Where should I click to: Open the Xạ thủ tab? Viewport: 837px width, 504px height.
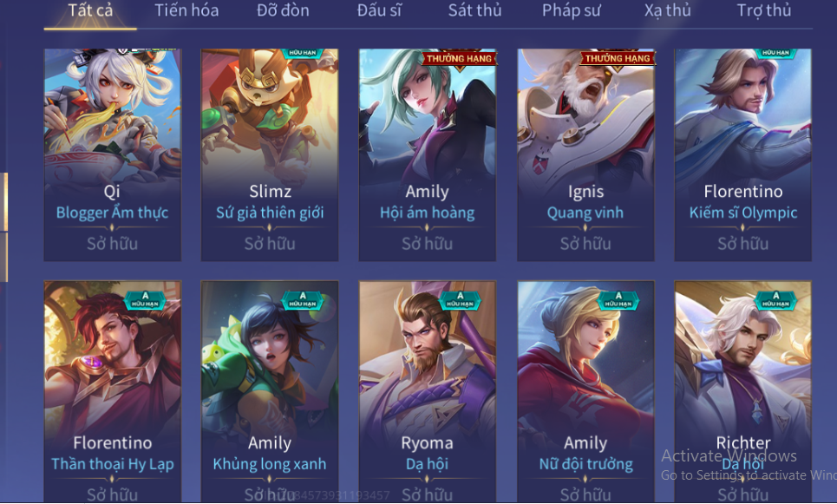pyautogui.click(x=667, y=10)
